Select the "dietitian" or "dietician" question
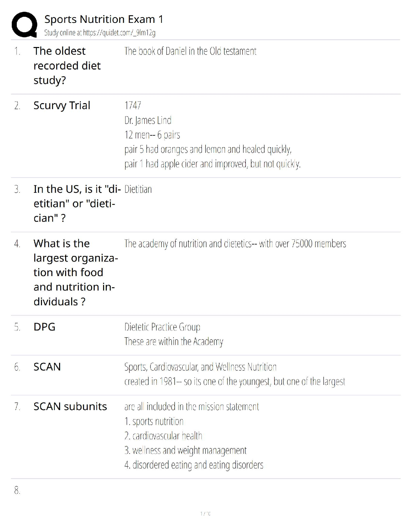 77,204
